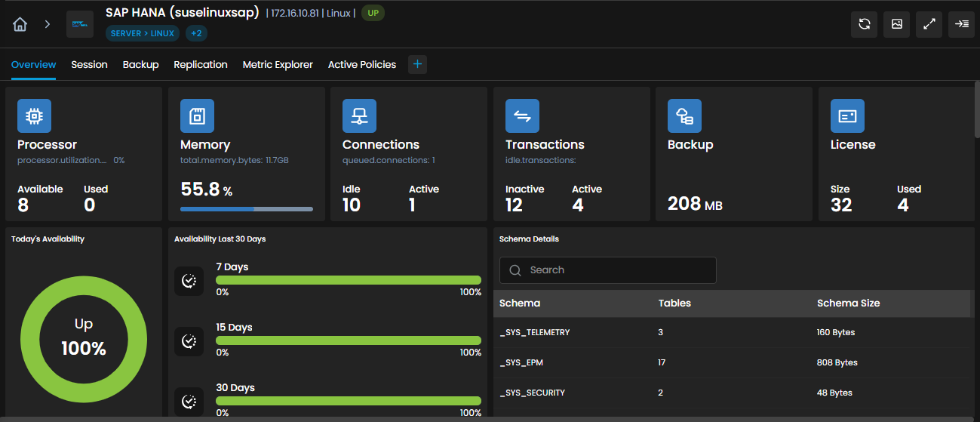
Task: Click the Processor Available count 8
Action: click(x=23, y=205)
